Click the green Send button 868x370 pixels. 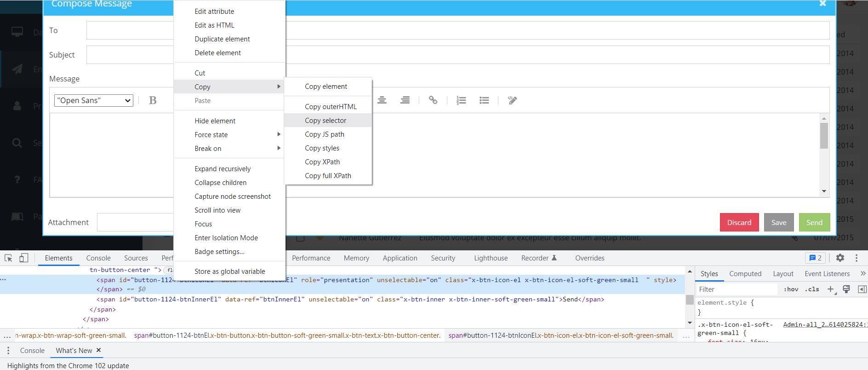tap(814, 222)
